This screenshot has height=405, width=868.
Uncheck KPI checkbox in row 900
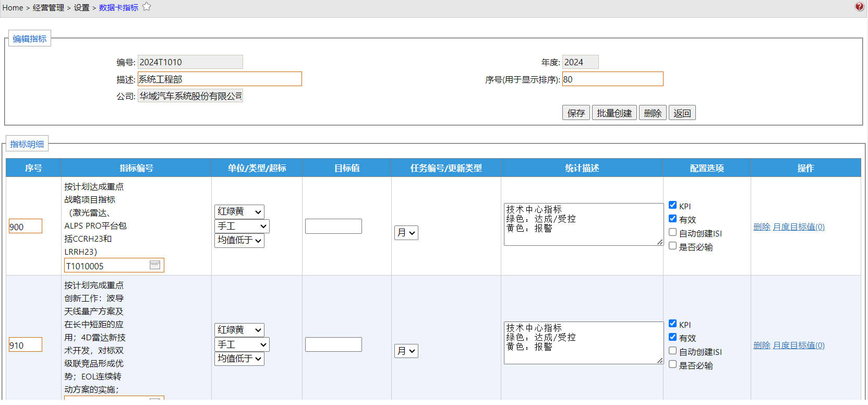click(673, 205)
